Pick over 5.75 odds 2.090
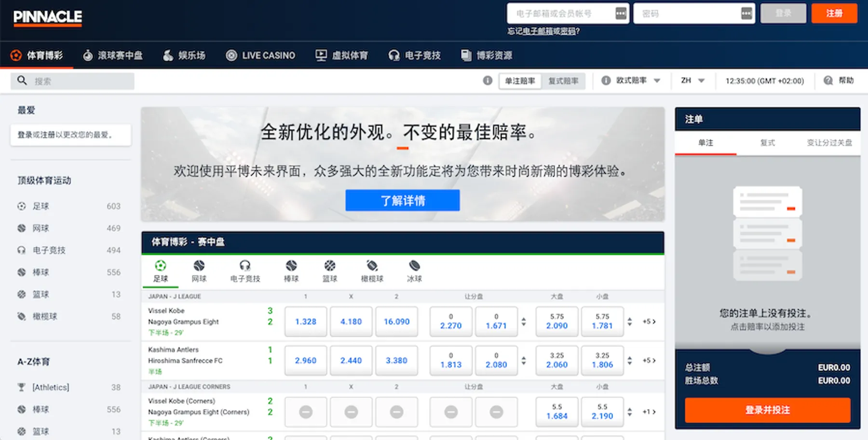Image resolution: width=868 pixels, height=440 pixels. pyautogui.click(x=557, y=321)
